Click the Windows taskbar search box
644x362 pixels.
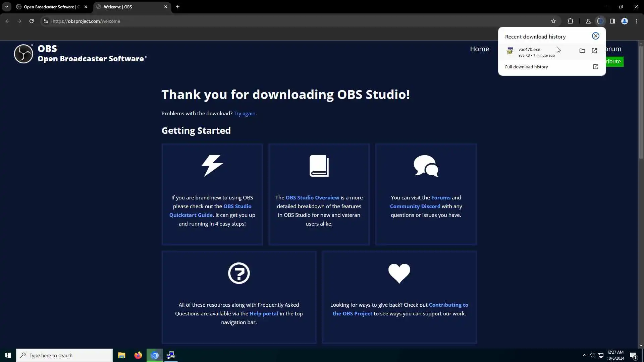(64, 355)
